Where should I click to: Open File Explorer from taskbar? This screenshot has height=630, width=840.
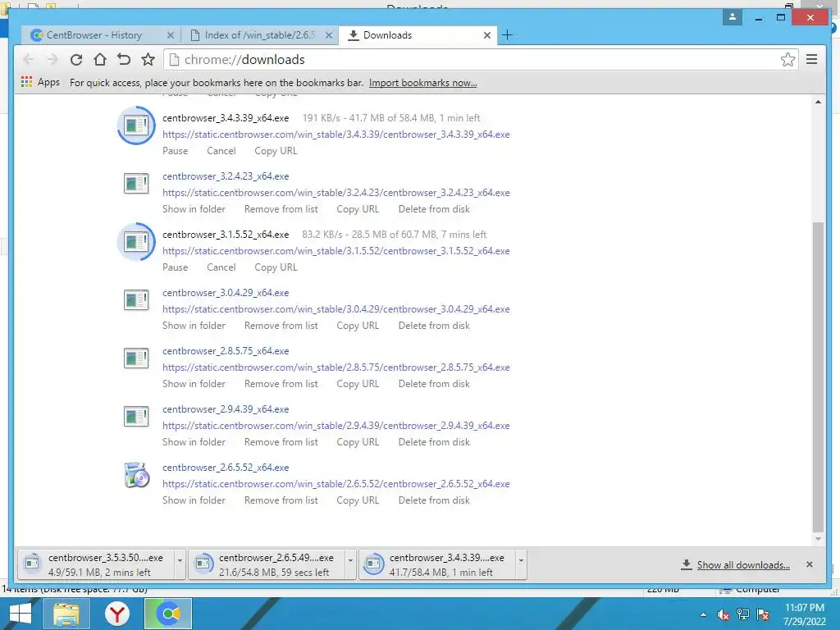[x=66, y=614]
